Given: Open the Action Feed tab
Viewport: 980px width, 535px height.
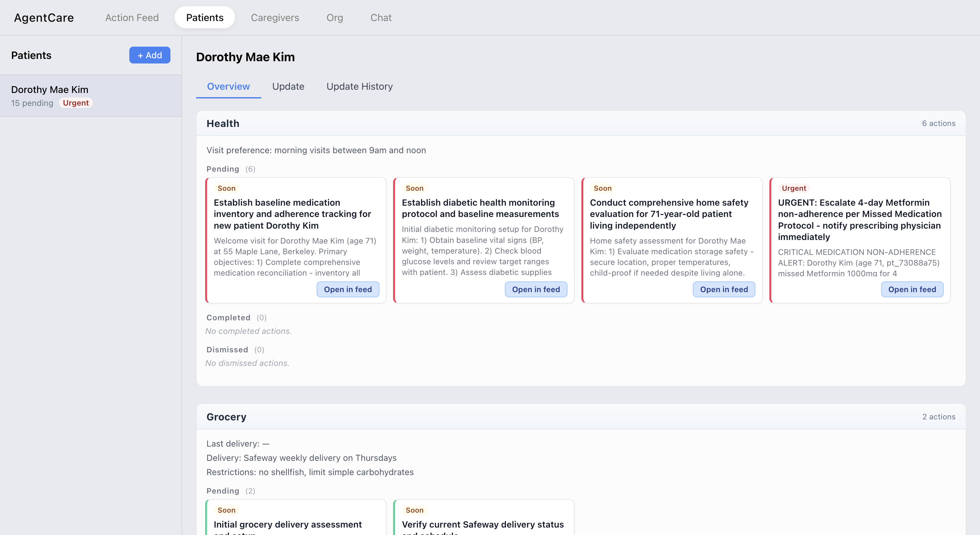Looking at the screenshot, I should pyautogui.click(x=132, y=17).
